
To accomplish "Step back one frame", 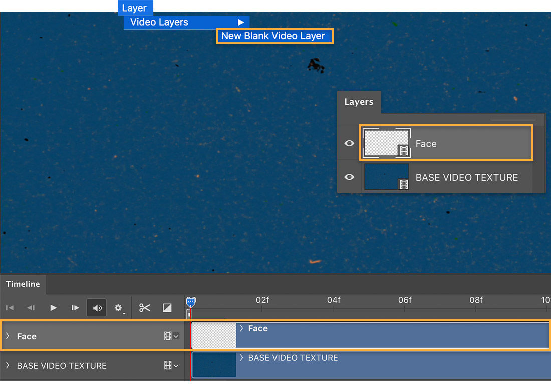I will tap(31, 308).
